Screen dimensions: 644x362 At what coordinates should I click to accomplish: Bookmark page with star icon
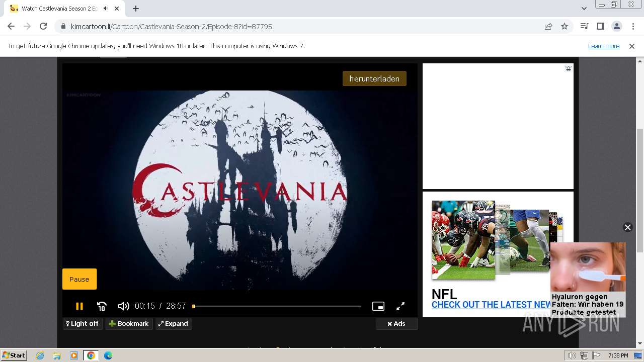tap(565, 27)
